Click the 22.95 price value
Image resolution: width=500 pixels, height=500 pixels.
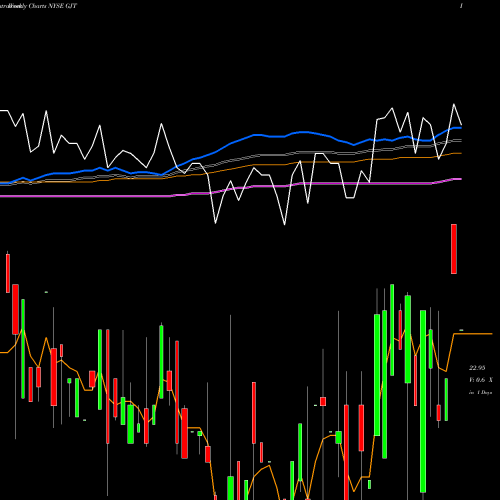click(477, 368)
